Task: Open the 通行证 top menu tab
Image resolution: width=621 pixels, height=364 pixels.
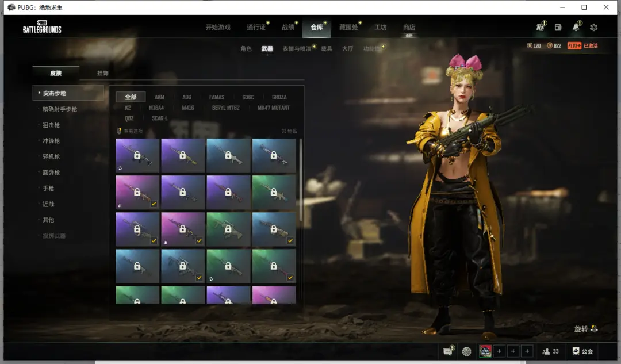Action: (256, 28)
